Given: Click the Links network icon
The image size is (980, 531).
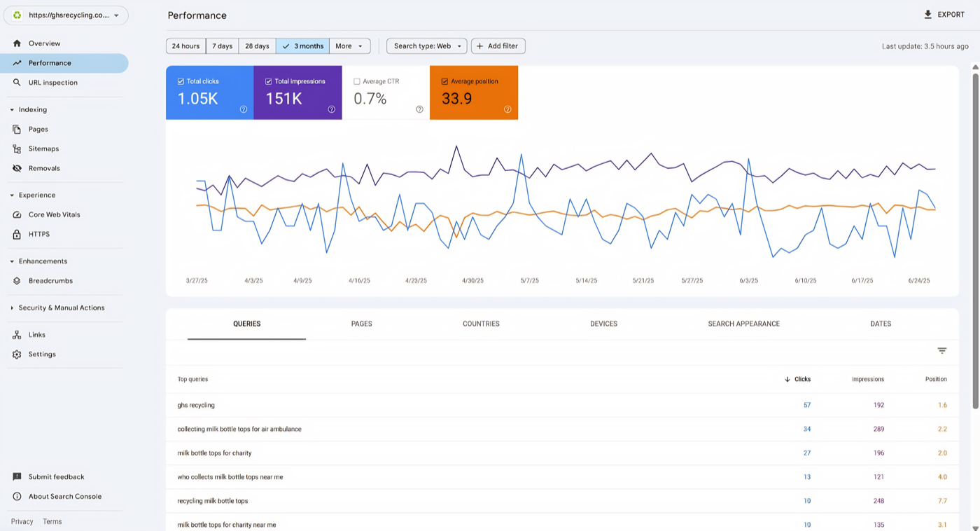Looking at the screenshot, I should coord(17,335).
